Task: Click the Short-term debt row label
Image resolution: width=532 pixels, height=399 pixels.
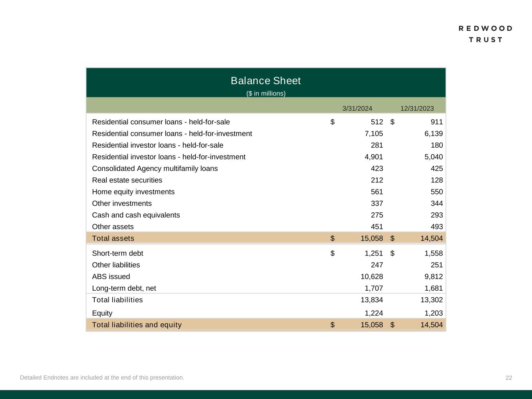Action: pos(117,253)
